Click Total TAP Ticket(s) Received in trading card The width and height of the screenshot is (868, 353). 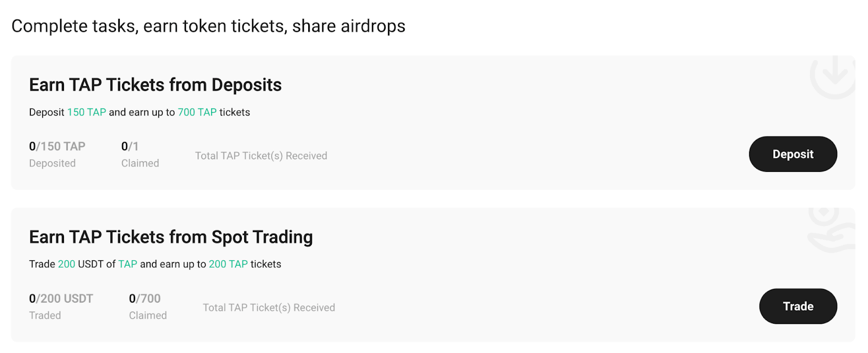pos(269,307)
